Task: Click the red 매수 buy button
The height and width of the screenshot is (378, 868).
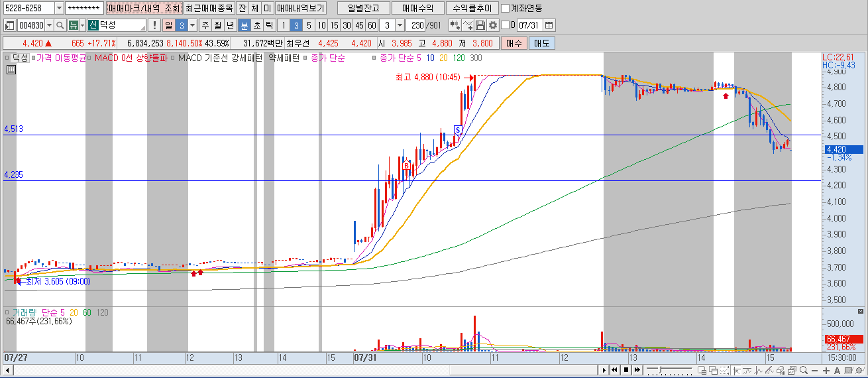Action: pos(514,43)
